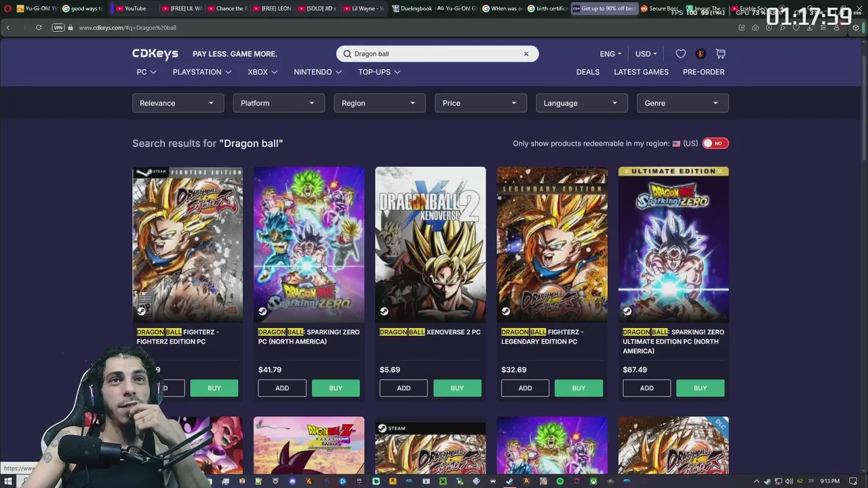Click the browser address bar URL

tap(127, 28)
